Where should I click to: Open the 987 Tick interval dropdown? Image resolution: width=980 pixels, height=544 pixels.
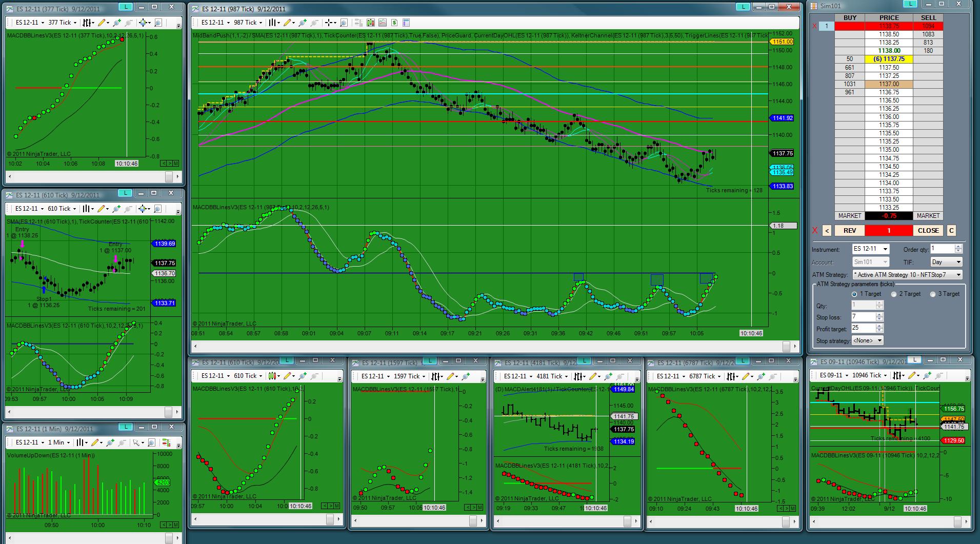click(248, 23)
